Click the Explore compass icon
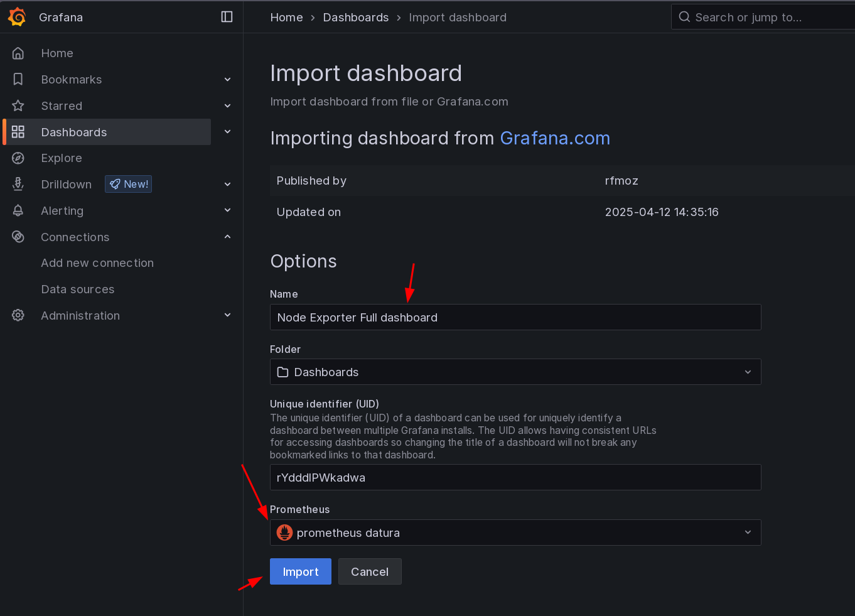Image resolution: width=855 pixels, height=616 pixels. (x=18, y=158)
